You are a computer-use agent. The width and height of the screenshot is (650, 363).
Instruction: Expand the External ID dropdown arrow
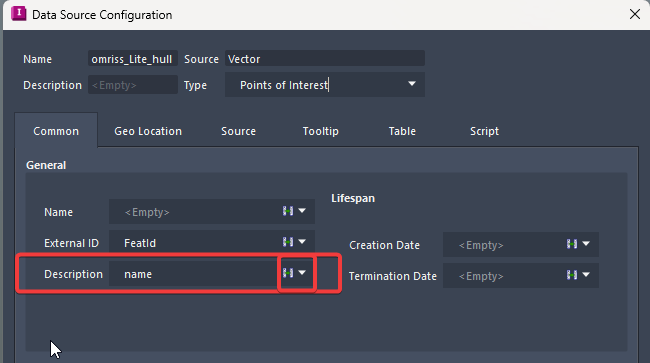[x=302, y=242]
